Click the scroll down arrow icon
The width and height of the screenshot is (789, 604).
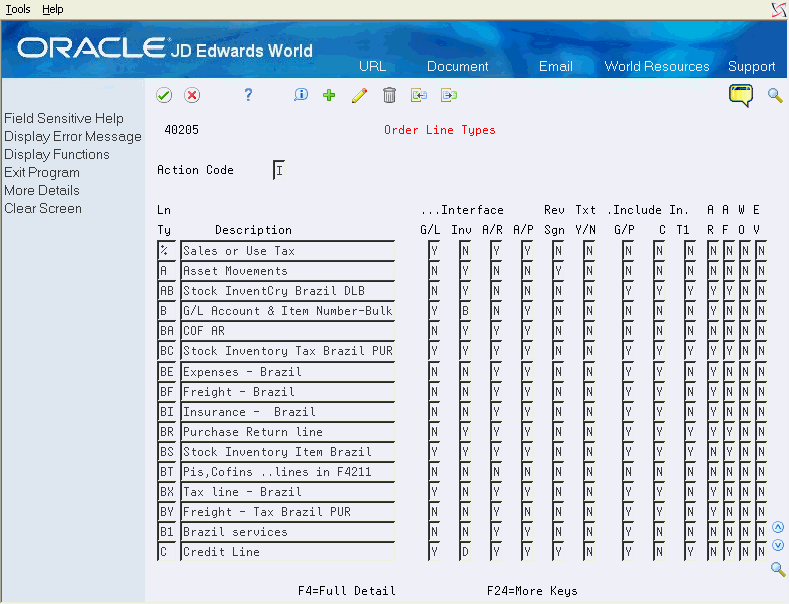click(778, 545)
